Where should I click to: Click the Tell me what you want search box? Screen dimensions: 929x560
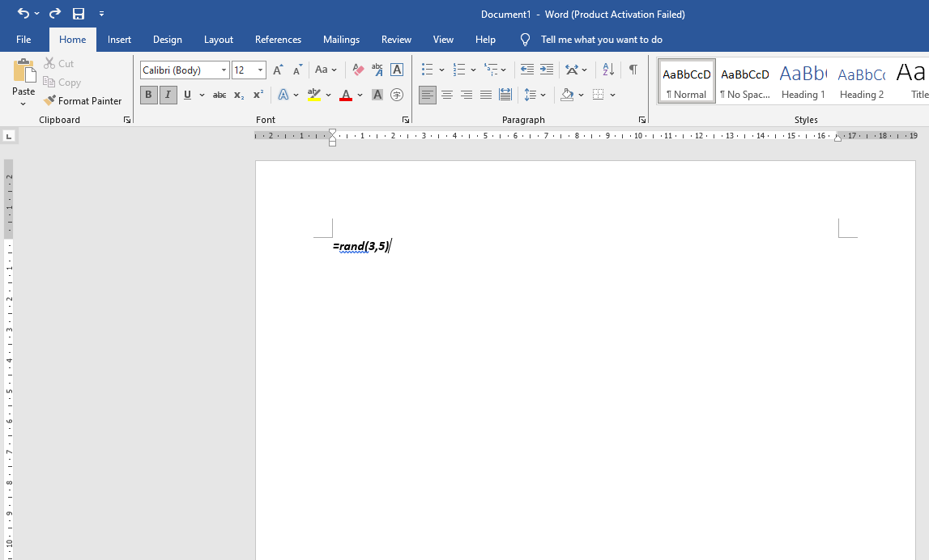(x=601, y=40)
